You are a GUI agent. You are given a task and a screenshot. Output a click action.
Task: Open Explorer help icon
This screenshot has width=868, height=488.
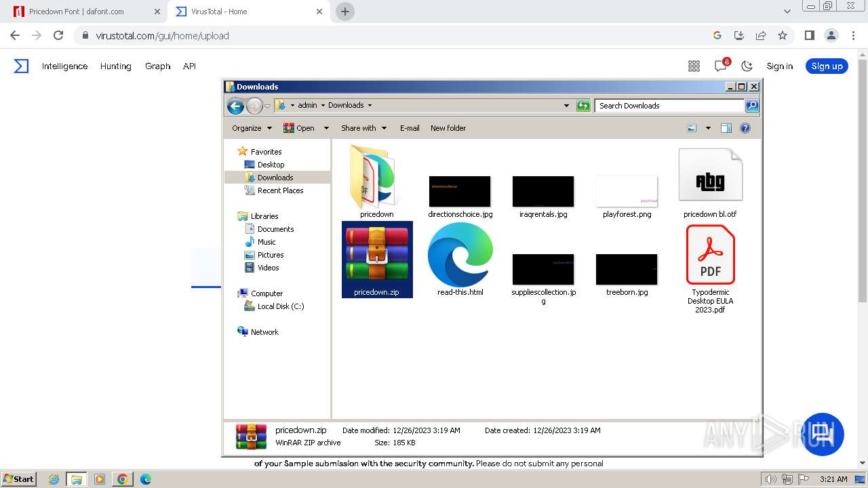[745, 128]
